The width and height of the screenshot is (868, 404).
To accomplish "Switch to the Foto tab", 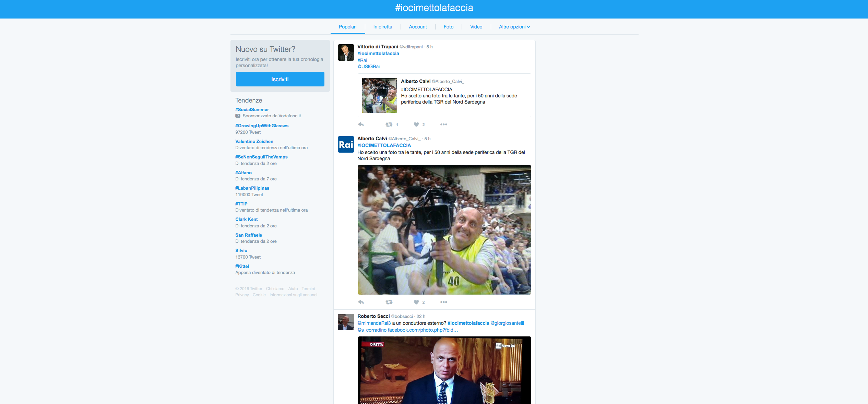I will click(448, 27).
